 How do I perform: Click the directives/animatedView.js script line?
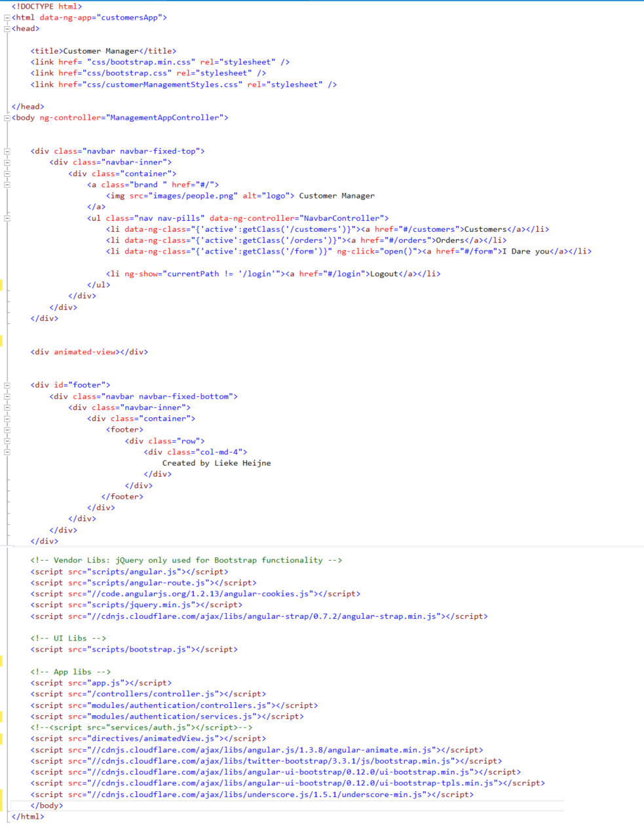(x=148, y=739)
